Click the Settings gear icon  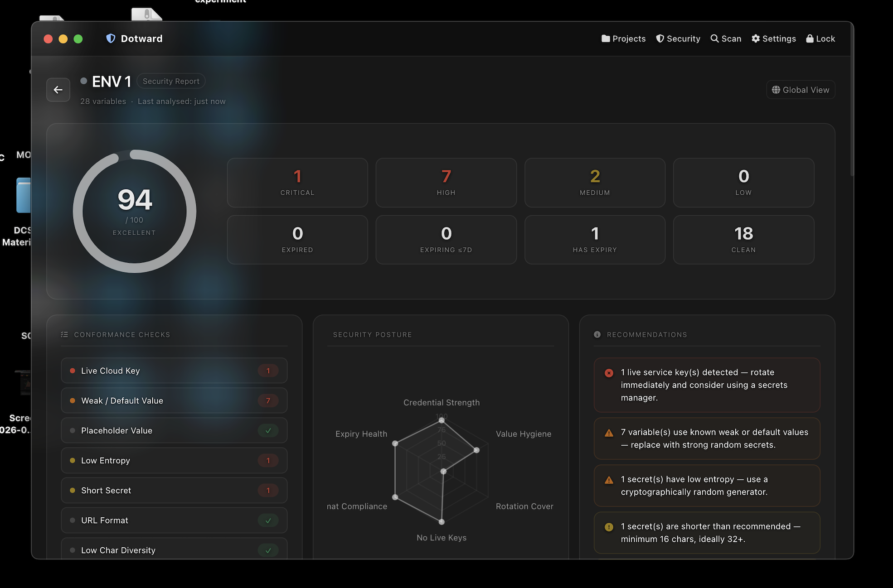pos(756,39)
